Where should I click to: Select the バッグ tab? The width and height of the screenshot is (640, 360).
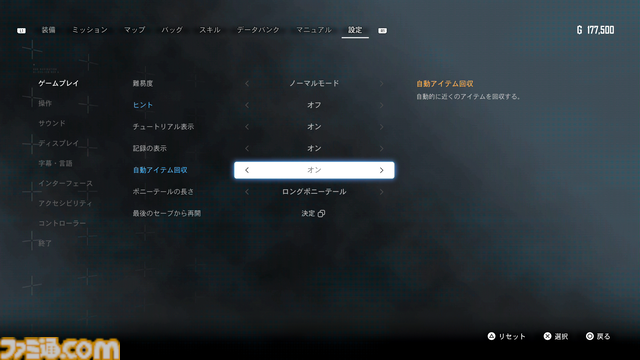(x=172, y=30)
